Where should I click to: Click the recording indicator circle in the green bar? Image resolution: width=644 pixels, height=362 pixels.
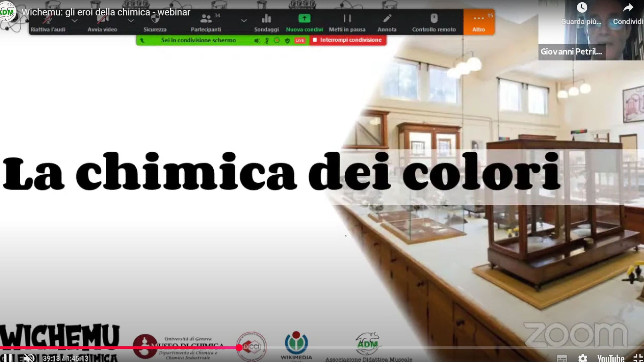coord(277,40)
